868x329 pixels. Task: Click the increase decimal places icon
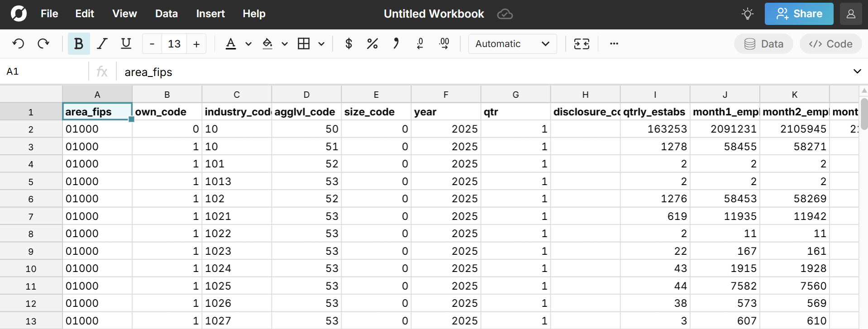click(x=444, y=44)
